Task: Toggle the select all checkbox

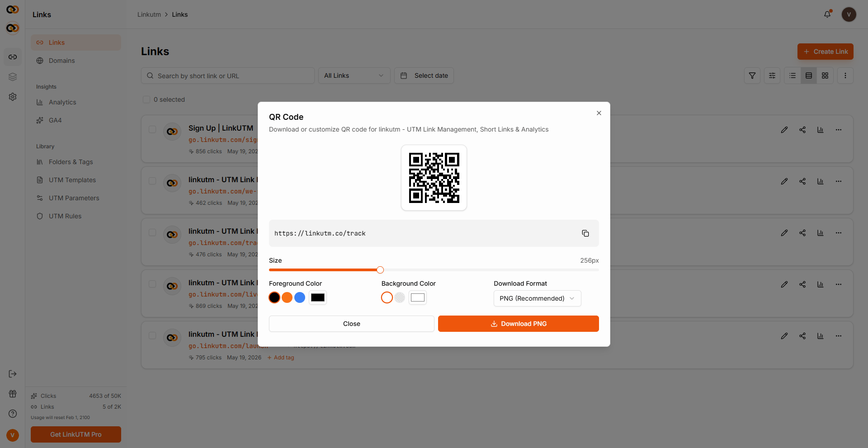Action: tap(146, 99)
